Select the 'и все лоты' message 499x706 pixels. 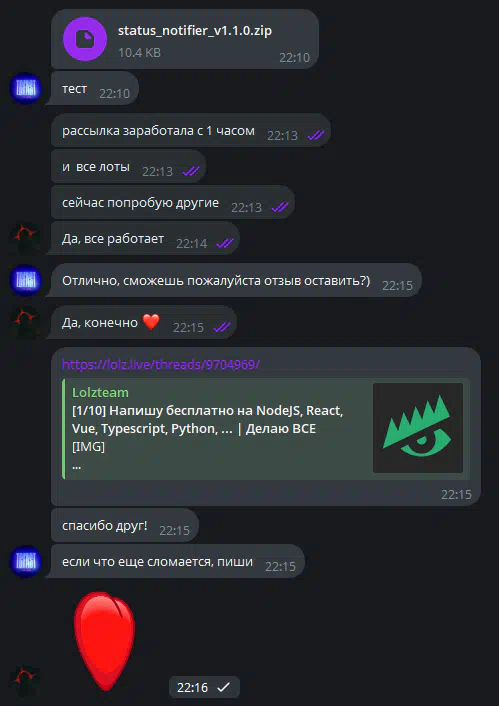(128, 167)
